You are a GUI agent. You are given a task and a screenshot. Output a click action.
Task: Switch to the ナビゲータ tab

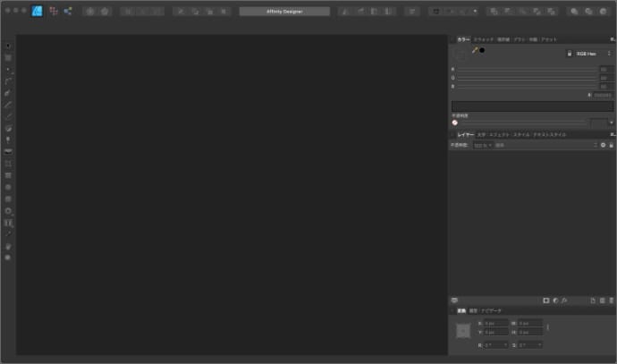point(492,310)
